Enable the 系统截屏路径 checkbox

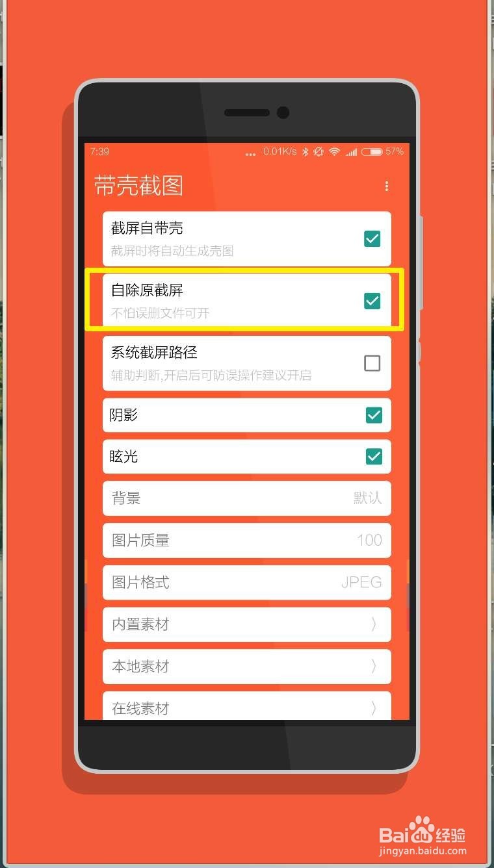[x=372, y=363]
